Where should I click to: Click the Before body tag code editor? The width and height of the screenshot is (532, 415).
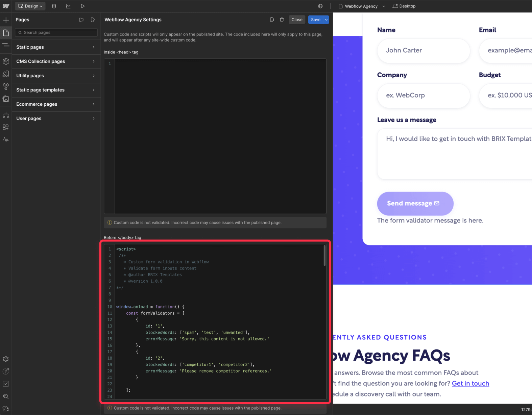point(215,321)
